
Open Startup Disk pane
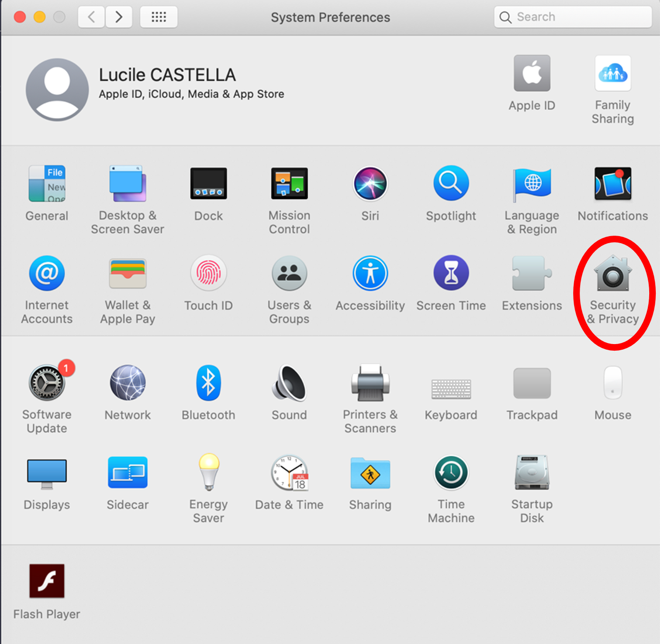[532, 472]
